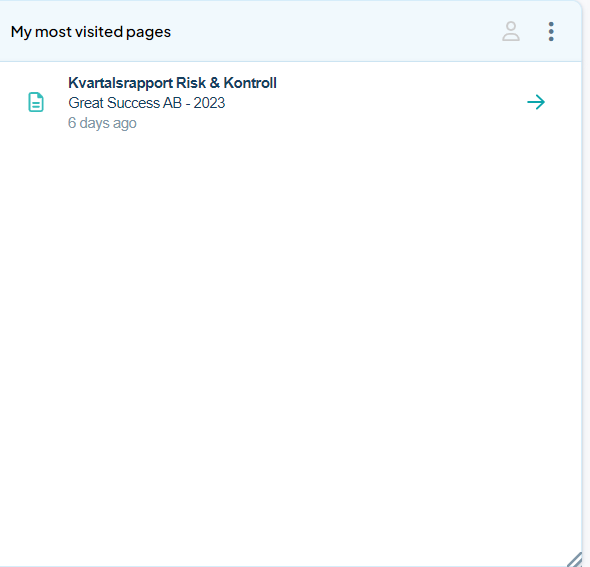Open Kvartalsrapport Risk & Kontroll link
The height and width of the screenshot is (567, 590).
[x=172, y=83]
